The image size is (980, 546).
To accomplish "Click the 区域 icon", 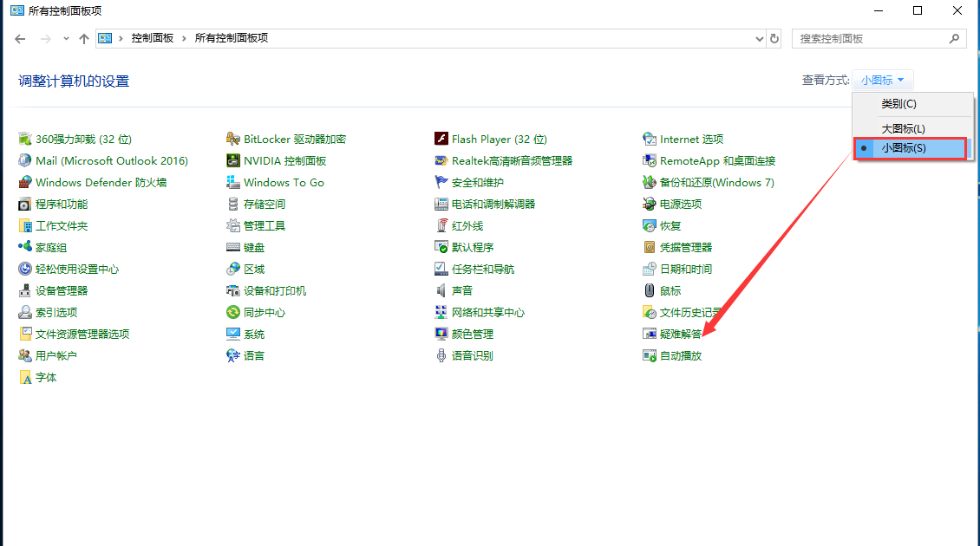I will pos(233,270).
